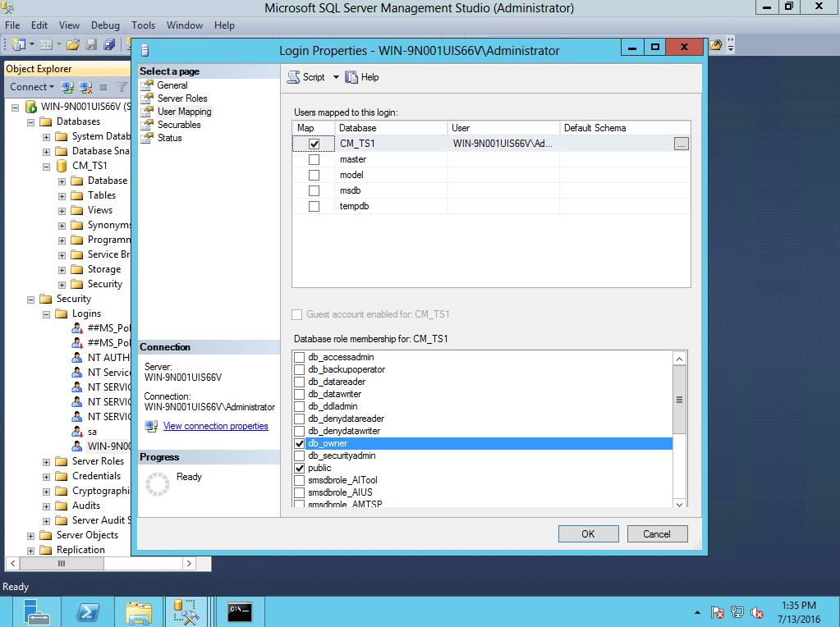Image resolution: width=840 pixels, height=627 pixels.
Task: Collapse the CM_TS1 database node
Action: [47, 167]
